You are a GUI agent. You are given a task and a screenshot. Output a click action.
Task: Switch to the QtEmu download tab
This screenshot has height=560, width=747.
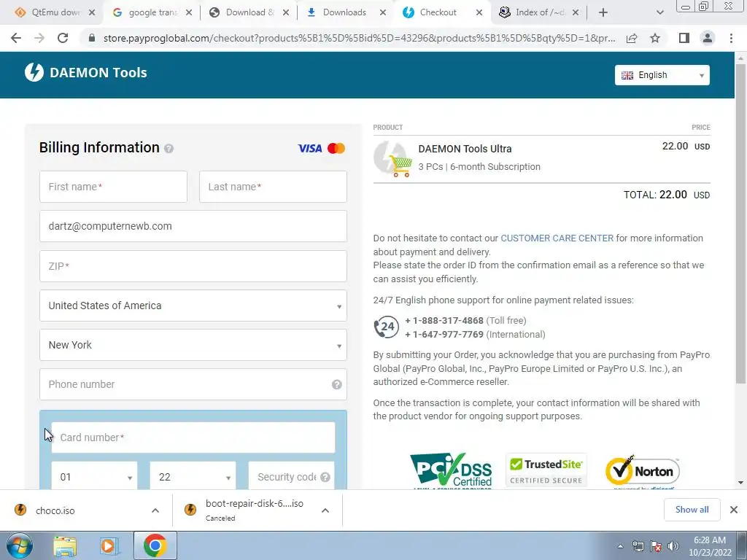coord(50,12)
